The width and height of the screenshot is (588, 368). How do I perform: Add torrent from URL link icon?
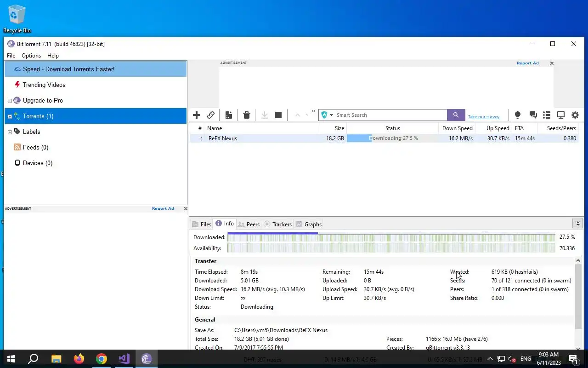pos(211,115)
